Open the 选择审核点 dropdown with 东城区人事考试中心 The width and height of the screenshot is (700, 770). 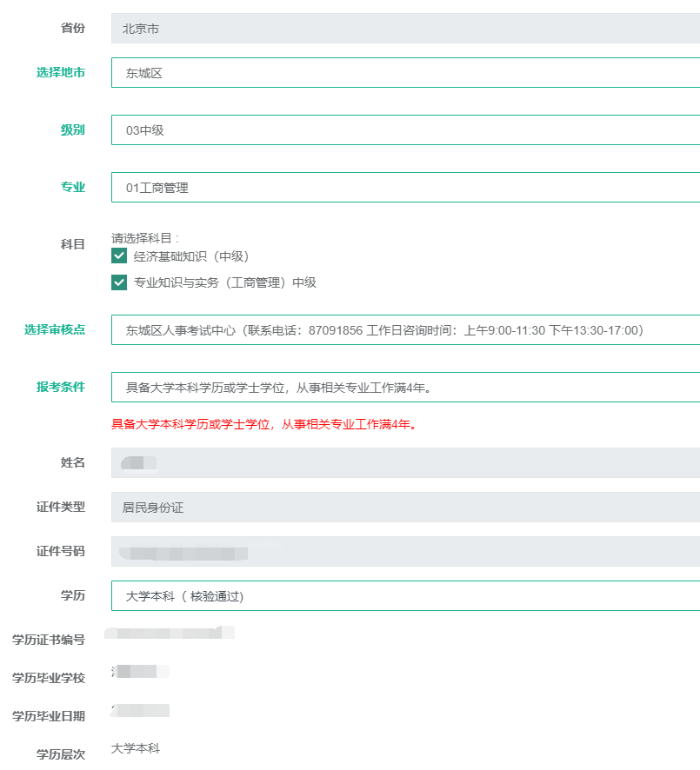405,330
